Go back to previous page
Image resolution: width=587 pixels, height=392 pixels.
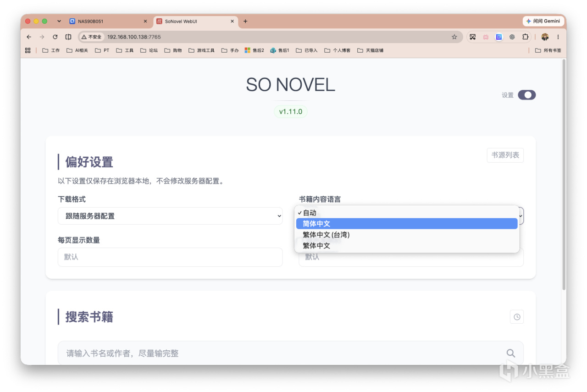pos(29,37)
